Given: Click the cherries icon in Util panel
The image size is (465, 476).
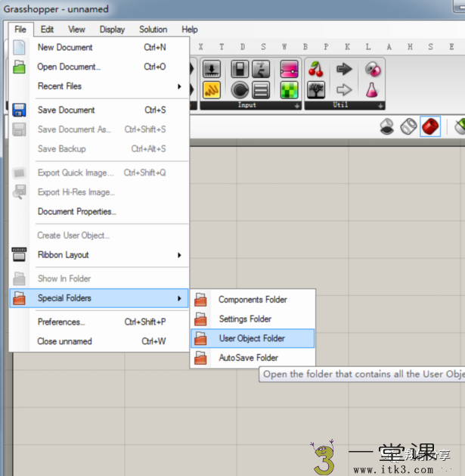Looking at the screenshot, I should click(317, 70).
